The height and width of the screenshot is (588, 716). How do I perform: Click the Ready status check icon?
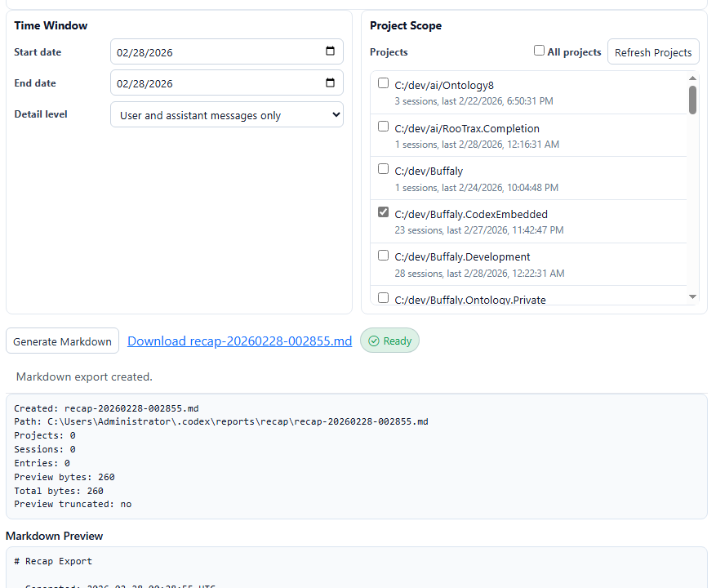[374, 341]
